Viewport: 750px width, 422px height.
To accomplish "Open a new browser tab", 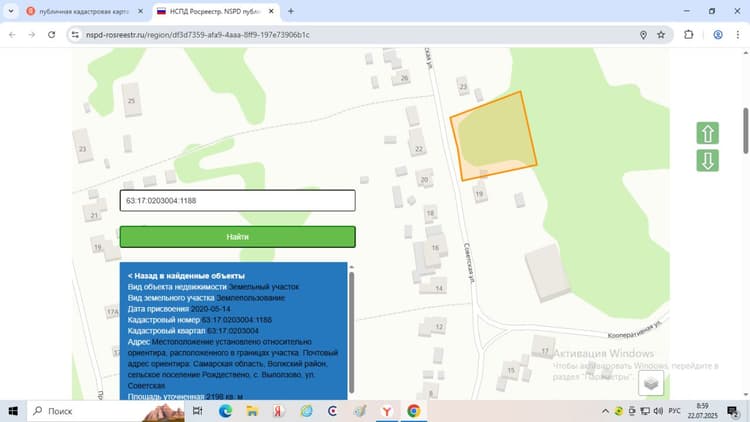I will click(290, 11).
